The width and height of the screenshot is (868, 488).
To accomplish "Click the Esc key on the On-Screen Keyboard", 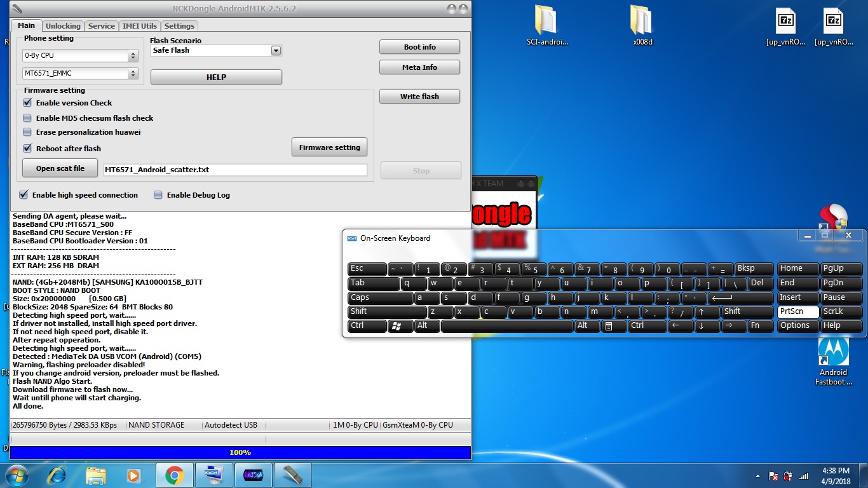I will (367, 269).
